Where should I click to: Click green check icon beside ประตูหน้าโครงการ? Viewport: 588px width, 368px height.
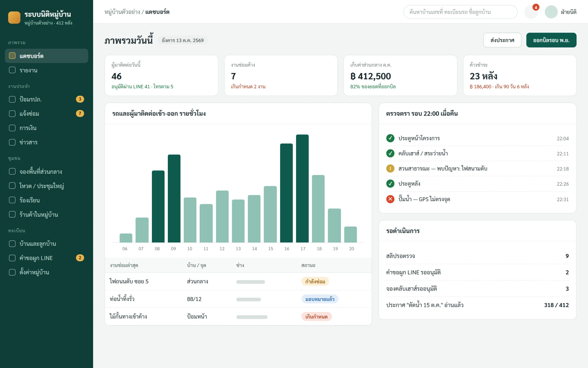tap(390, 138)
